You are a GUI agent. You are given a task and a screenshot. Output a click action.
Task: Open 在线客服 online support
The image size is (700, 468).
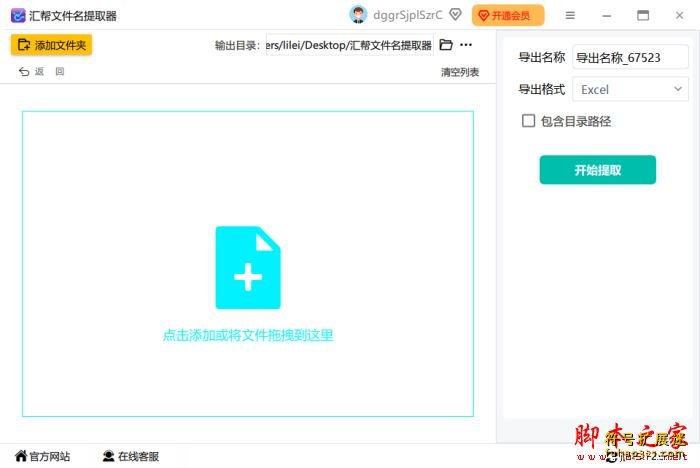[131, 456]
